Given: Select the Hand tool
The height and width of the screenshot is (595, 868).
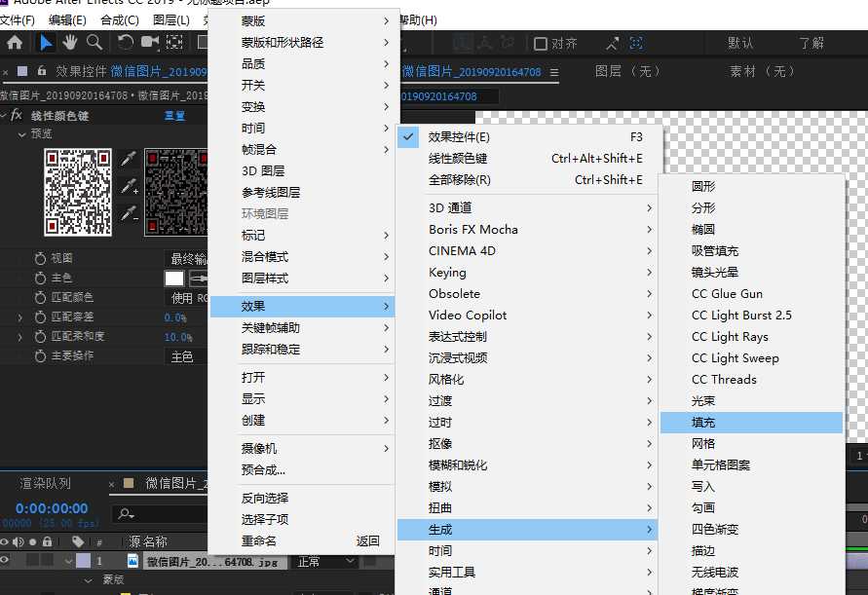Looking at the screenshot, I should click(70, 43).
